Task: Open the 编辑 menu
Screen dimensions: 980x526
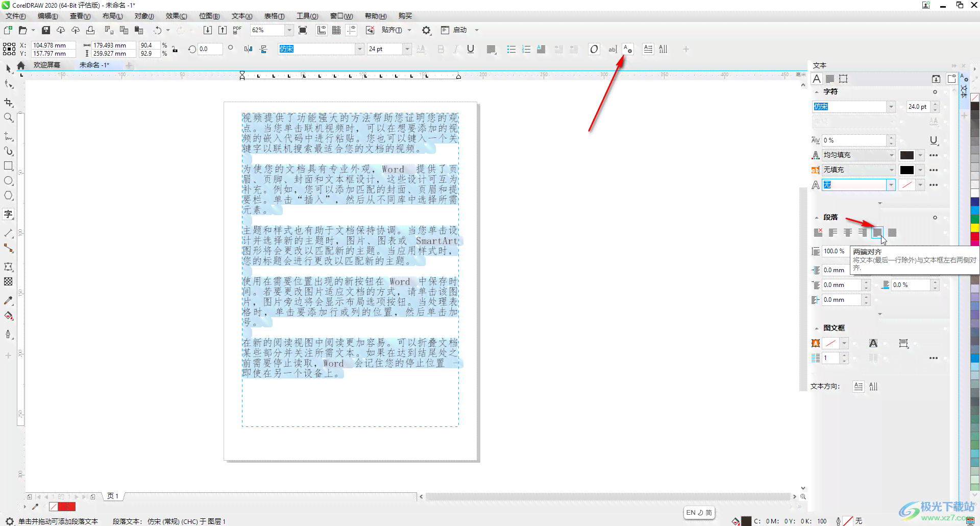Action: click(48, 16)
